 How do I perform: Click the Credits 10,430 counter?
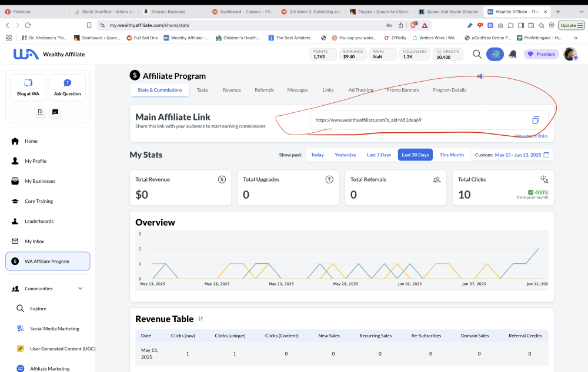[x=447, y=54]
